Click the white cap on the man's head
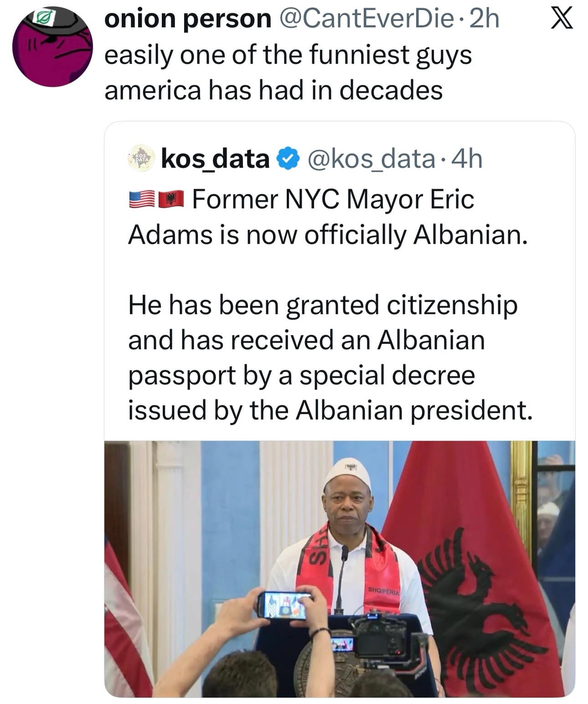This screenshot has width=588, height=704. coord(348,473)
